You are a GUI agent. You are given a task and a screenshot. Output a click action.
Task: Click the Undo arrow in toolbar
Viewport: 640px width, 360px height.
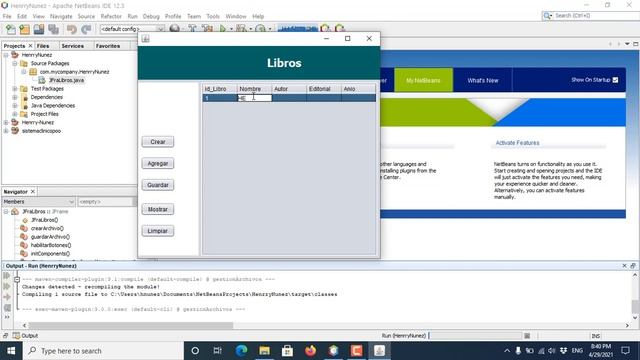click(72, 29)
